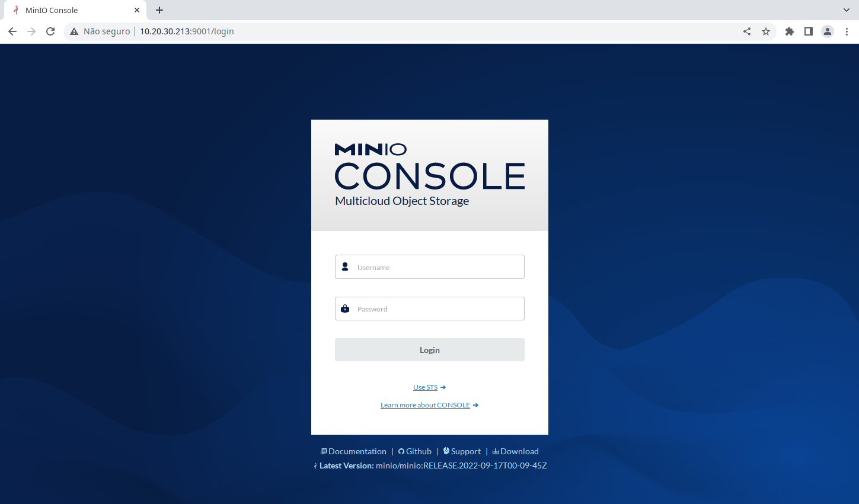Open a new browser tab
The width and height of the screenshot is (859, 504).
(159, 10)
